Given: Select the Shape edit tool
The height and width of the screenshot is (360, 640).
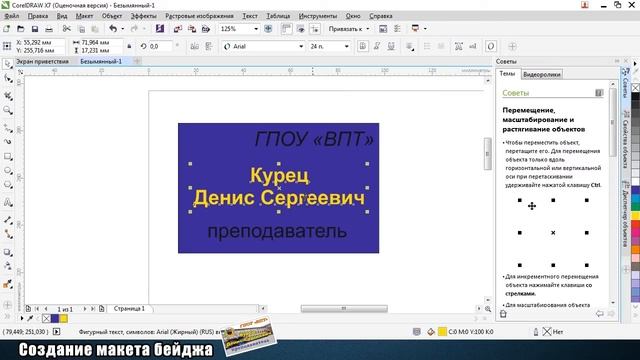Looking at the screenshot, I should point(8,78).
